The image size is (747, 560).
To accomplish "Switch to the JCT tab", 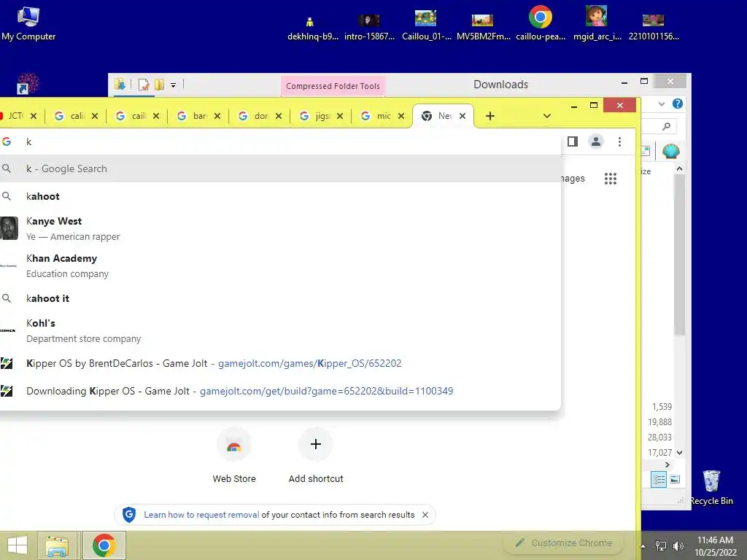I will click(15, 116).
